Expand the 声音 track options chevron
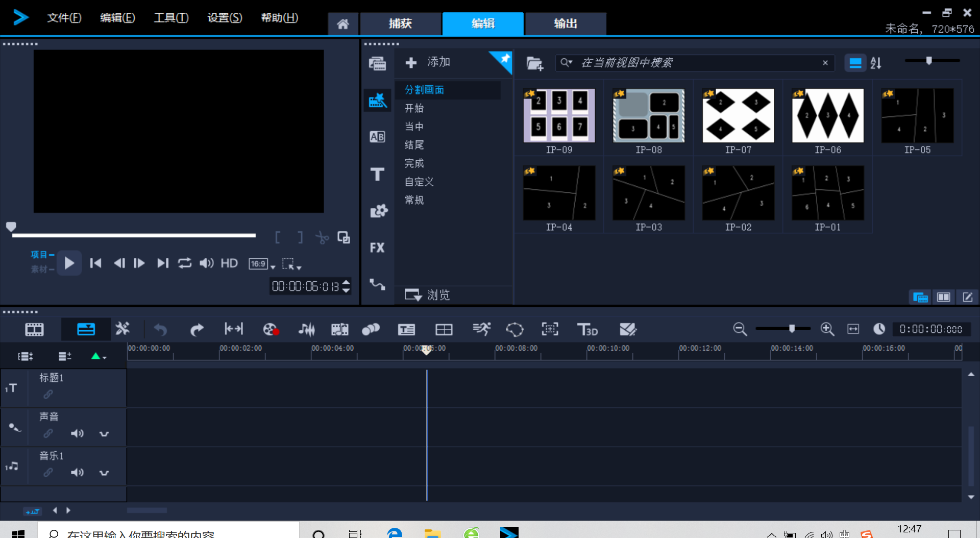The width and height of the screenshot is (980, 538). point(104,434)
